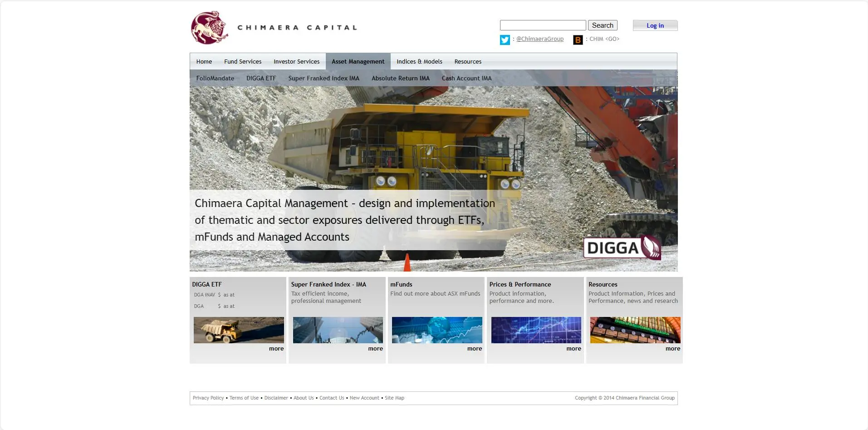Click 'Find out more about ASX mFunds' text
Viewport: 868px width, 430px height.
click(x=435, y=294)
